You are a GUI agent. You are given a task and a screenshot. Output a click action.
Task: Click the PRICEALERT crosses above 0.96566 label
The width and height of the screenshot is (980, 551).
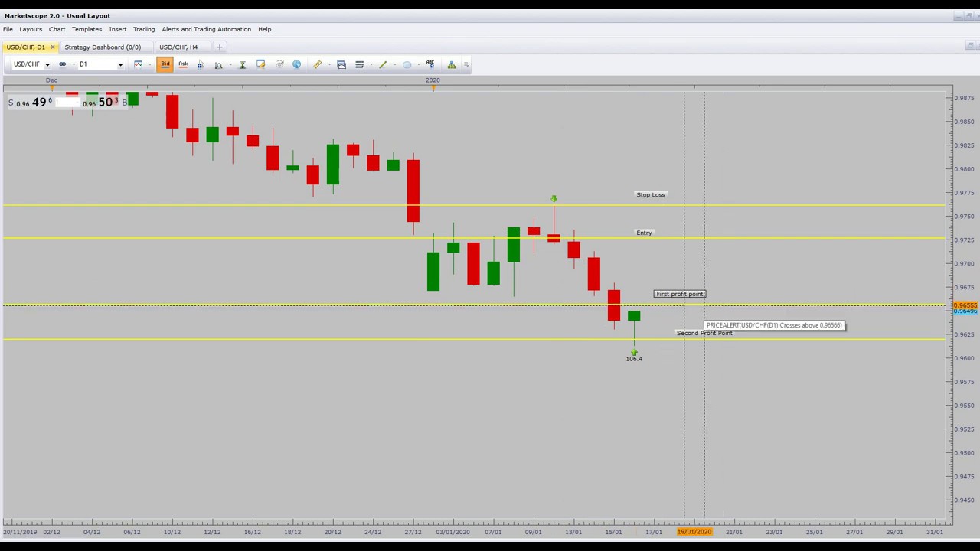[774, 325]
